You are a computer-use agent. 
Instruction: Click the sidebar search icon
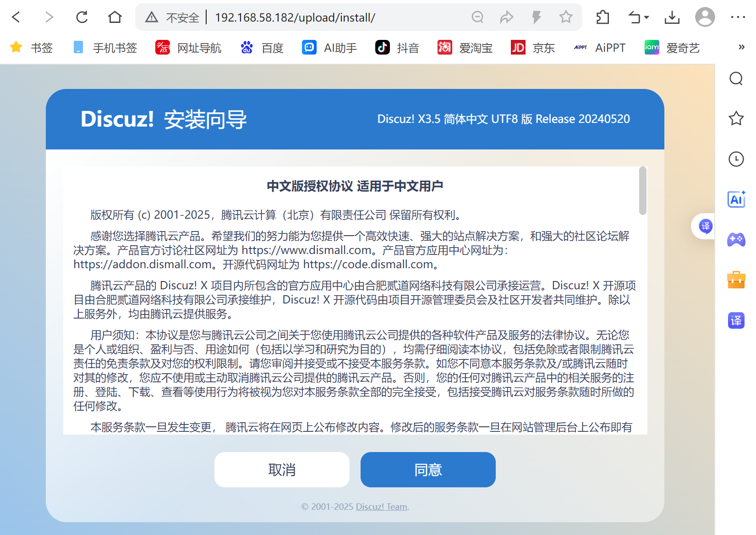[736, 78]
